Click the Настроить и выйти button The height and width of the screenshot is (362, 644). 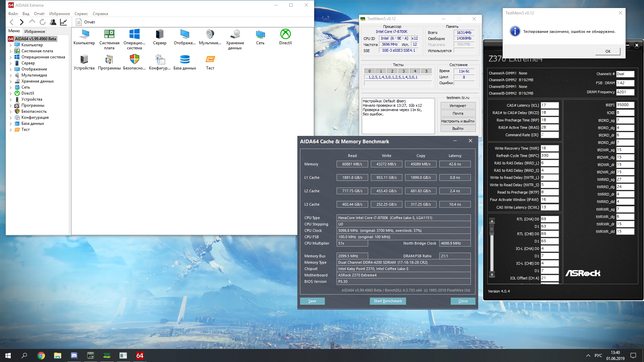[x=458, y=121]
